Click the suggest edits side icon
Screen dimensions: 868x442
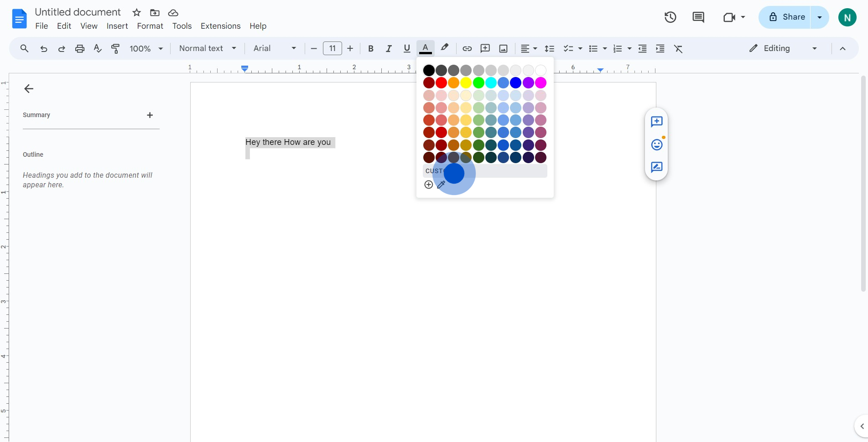pos(657,167)
